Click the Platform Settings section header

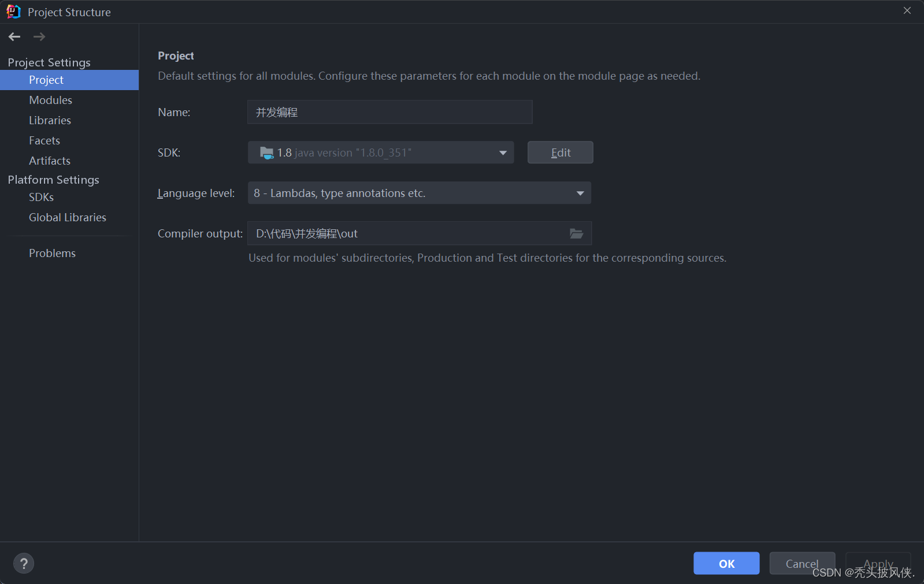(53, 180)
